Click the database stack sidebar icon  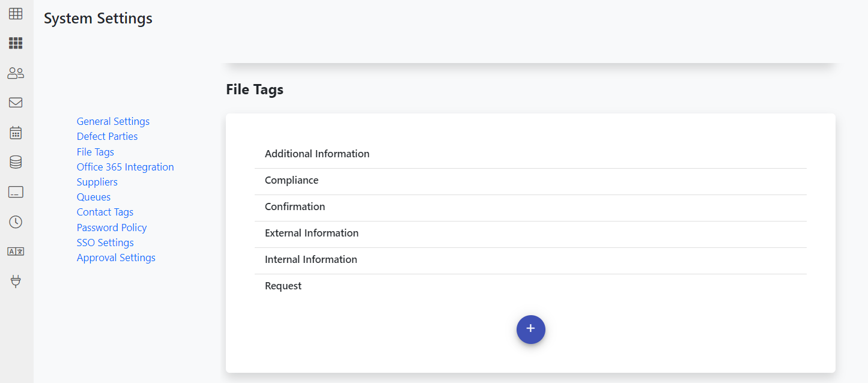(16, 162)
